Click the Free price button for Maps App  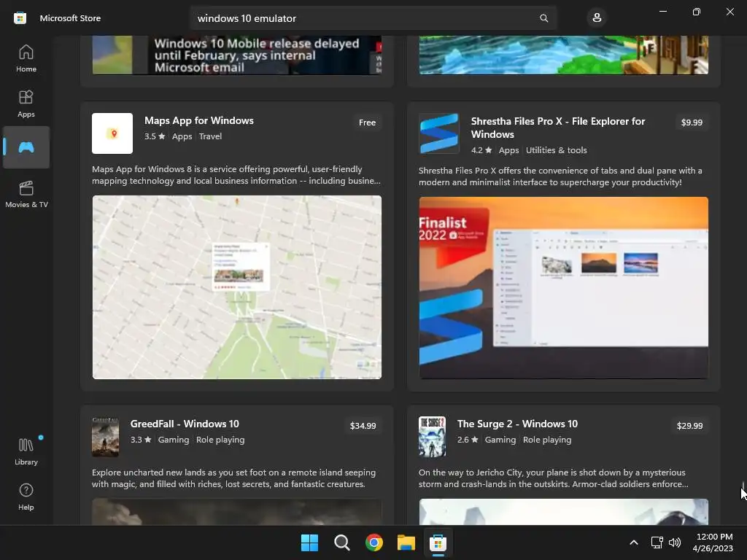pyautogui.click(x=368, y=122)
